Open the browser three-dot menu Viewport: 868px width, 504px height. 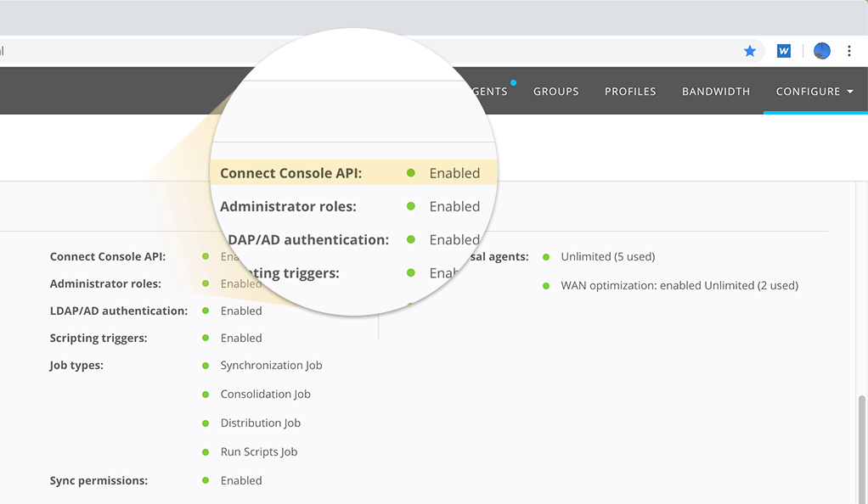click(848, 51)
